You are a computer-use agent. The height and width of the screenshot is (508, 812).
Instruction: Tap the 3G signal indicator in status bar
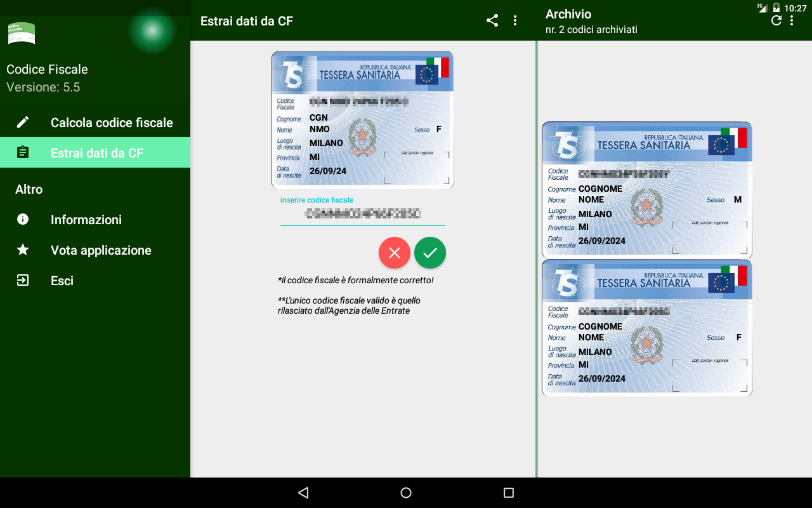762,8
